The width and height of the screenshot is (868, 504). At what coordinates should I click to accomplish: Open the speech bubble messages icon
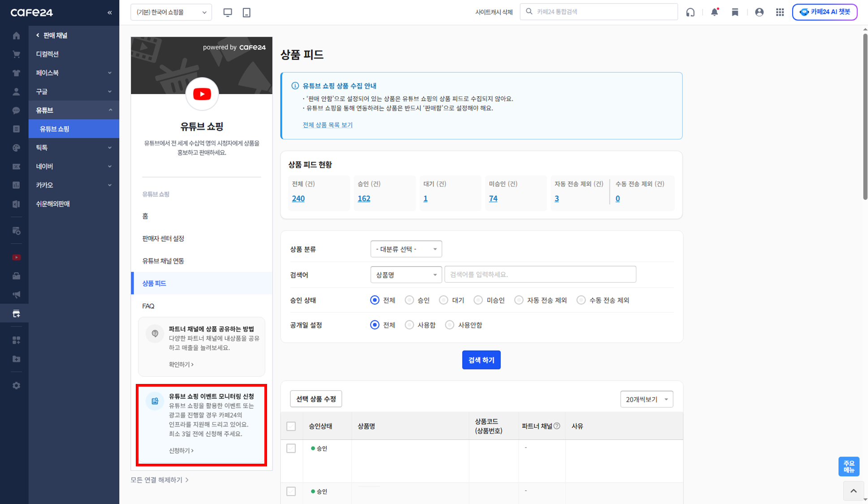coord(16,110)
